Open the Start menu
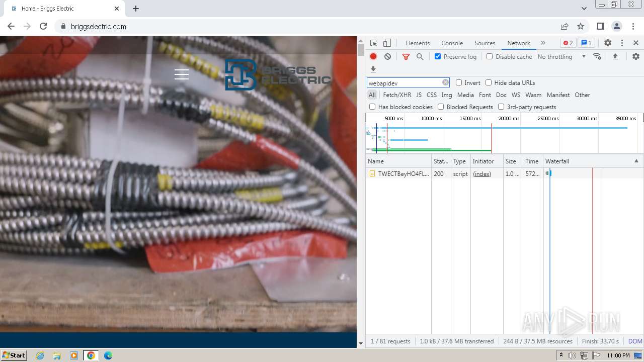Viewport: 644px width, 362px height. [x=14, y=355]
